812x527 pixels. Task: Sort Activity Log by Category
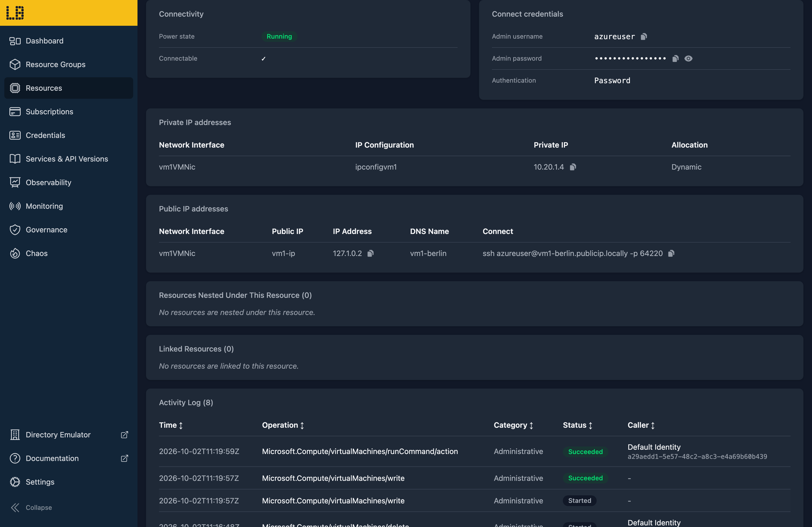tap(513, 425)
